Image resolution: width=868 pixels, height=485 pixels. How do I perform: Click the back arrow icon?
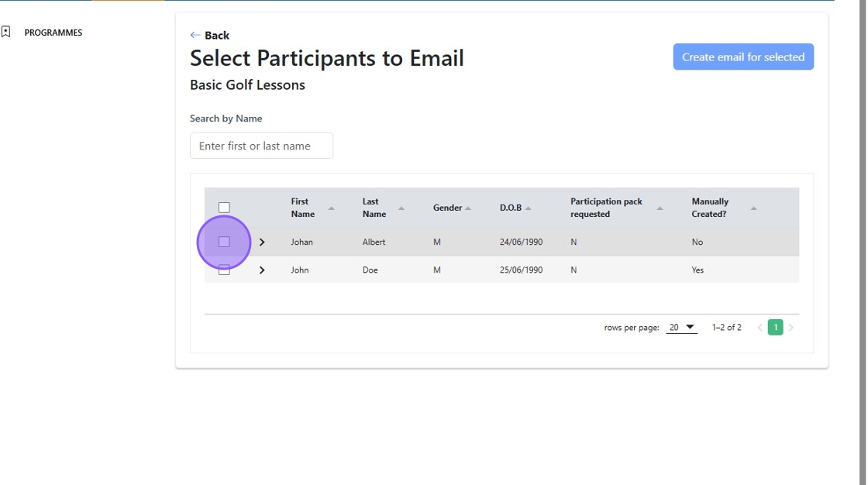click(195, 36)
